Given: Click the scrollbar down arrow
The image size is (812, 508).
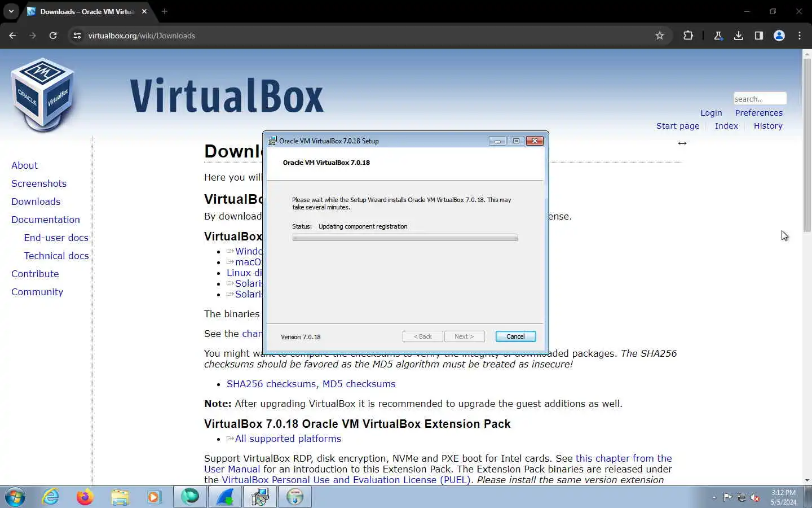Looking at the screenshot, I should click(x=807, y=480).
